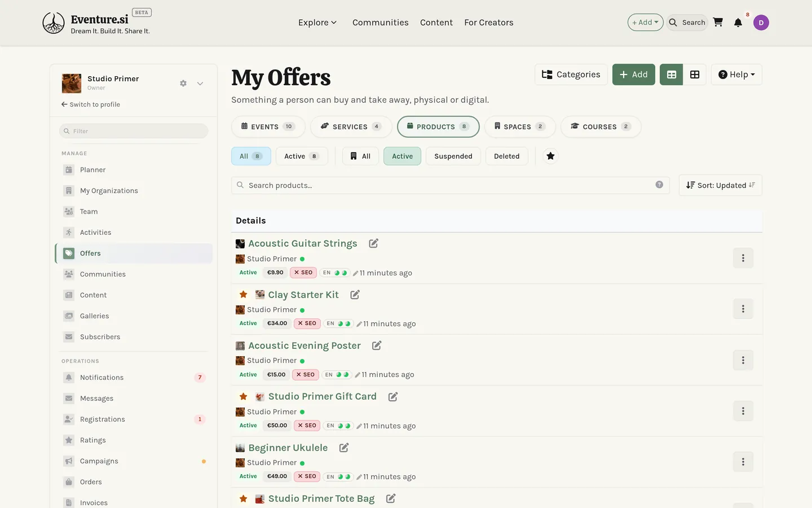Click featured star on Clay Starter Kit
812x508 pixels.
point(244,295)
